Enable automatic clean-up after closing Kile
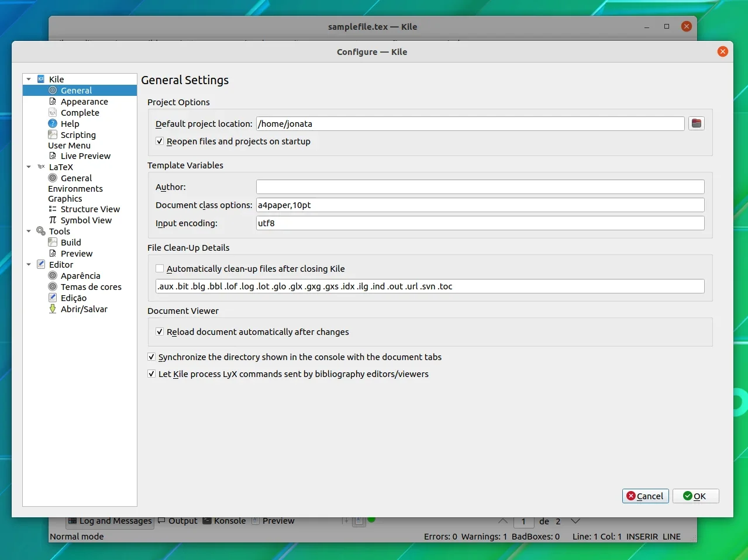This screenshot has width=748, height=560. (x=160, y=269)
